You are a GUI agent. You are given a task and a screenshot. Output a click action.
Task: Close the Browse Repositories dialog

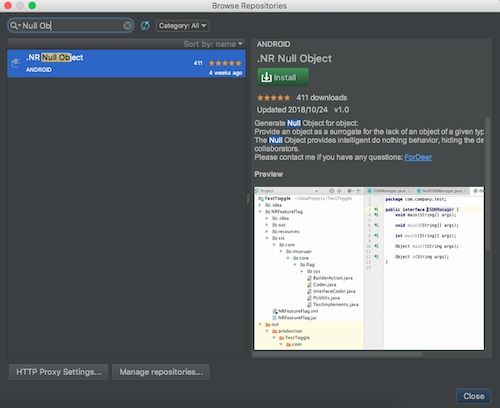(x=473, y=396)
